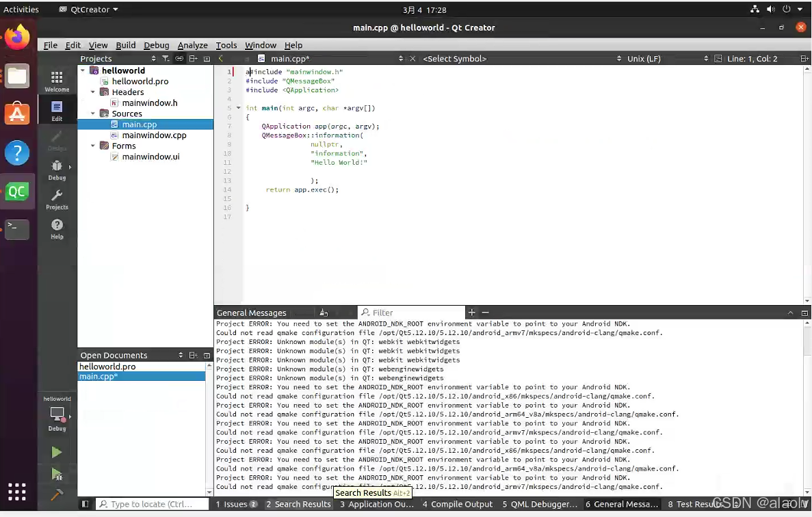
Task: Open the Analyze menu
Action: (x=193, y=45)
